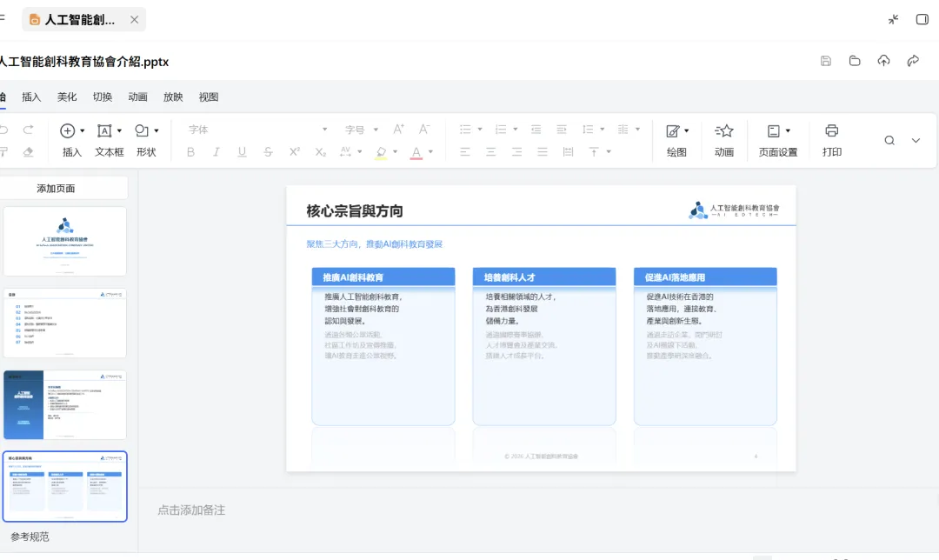The image size is (939, 560).
Task: Toggle strikethrough formatting
Action: pyautogui.click(x=268, y=152)
